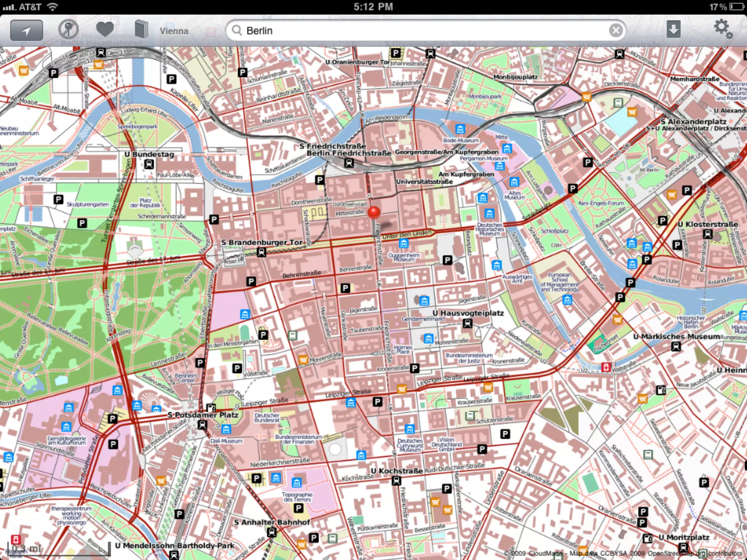The image size is (747, 560).
Task: Open favorites with the heart icon
Action: click(x=105, y=30)
